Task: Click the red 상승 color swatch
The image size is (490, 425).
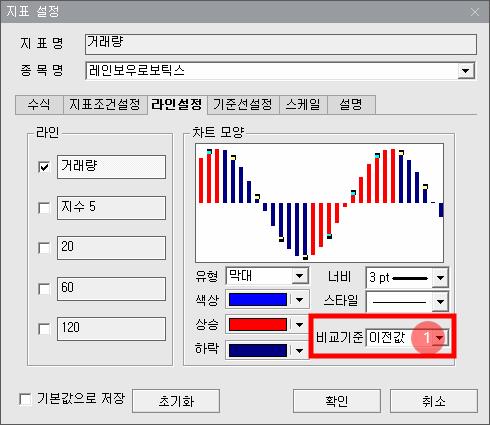Action: tap(258, 324)
